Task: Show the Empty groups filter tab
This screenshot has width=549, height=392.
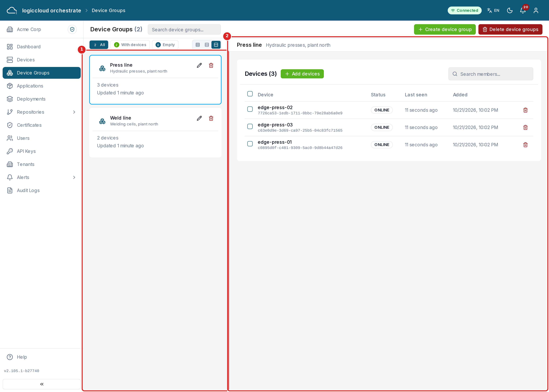Action: click(165, 45)
